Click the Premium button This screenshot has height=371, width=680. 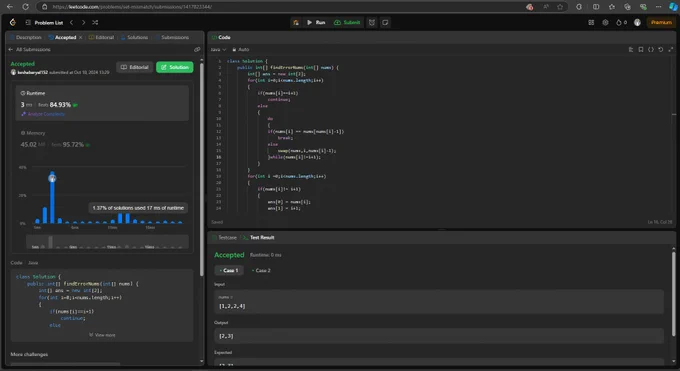click(x=661, y=23)
